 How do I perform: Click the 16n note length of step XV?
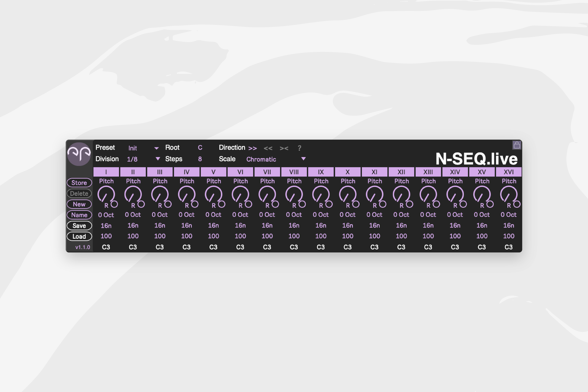click(482, 226)
